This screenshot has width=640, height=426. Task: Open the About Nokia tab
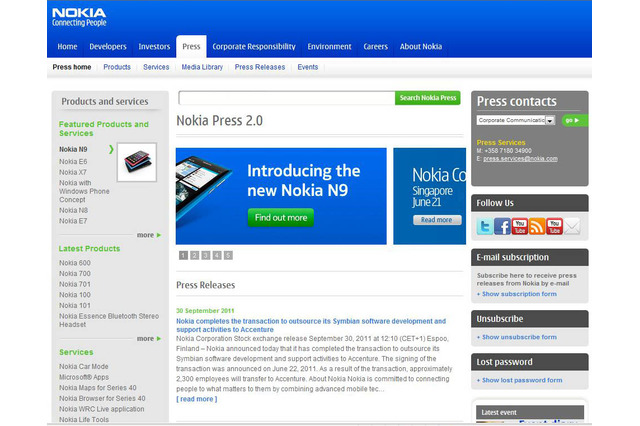tap(421, 47)
